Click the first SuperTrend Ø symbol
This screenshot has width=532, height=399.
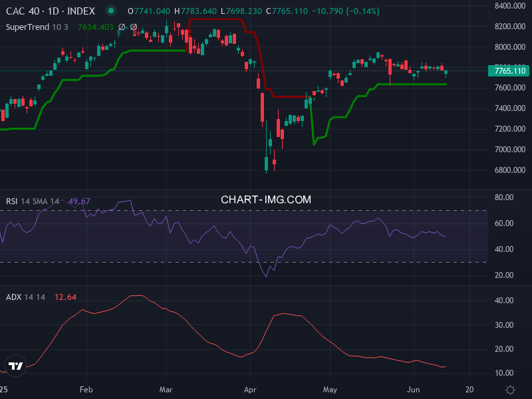(x=122, y=27)
